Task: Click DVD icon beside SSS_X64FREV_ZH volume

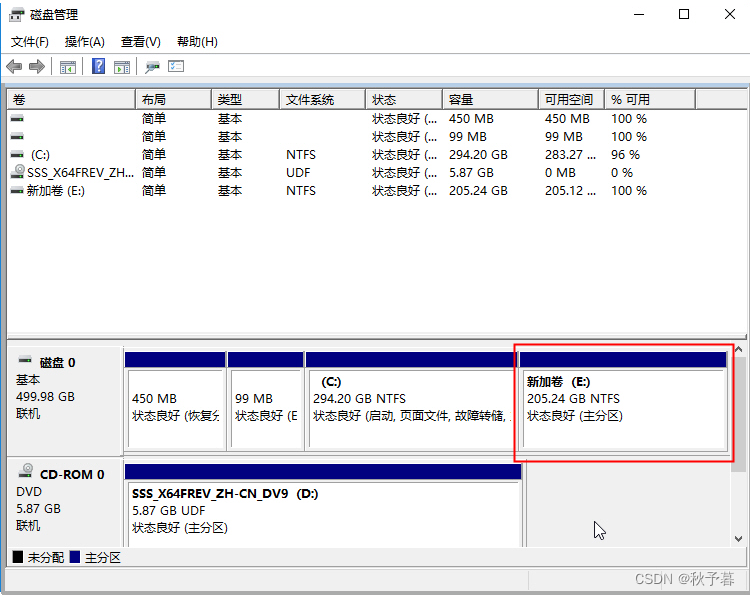Action: coord(19,171)
